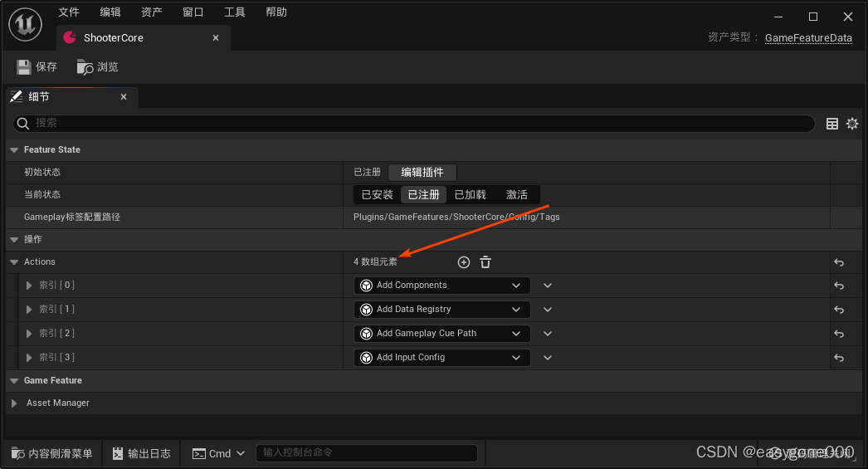Open the 编辑 menu
868x469 pixels.
110,12
